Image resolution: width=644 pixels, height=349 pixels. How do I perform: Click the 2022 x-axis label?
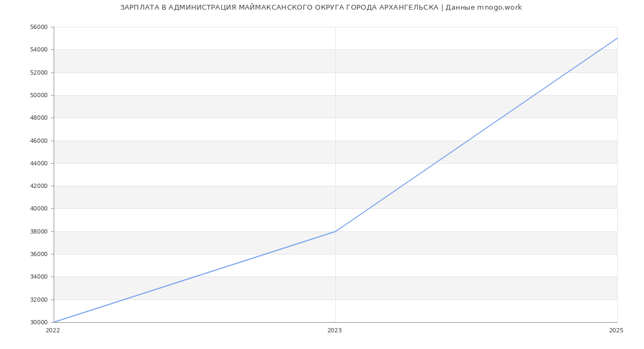pyautogui.click(x=53, y=331)
